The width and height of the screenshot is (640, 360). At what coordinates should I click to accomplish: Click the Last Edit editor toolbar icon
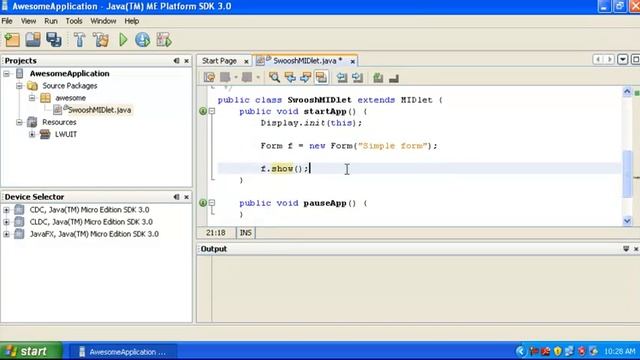[209, 77]
